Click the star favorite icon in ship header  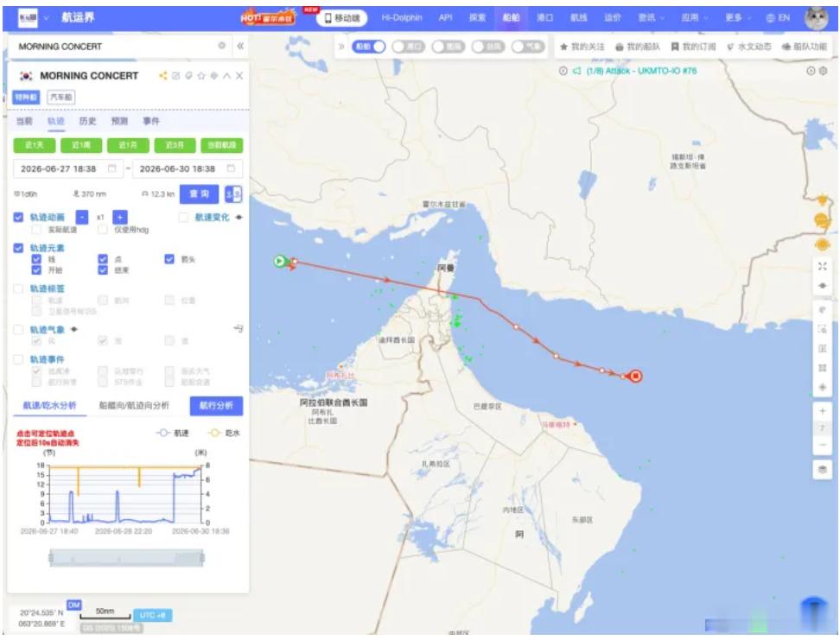point(201,76)
